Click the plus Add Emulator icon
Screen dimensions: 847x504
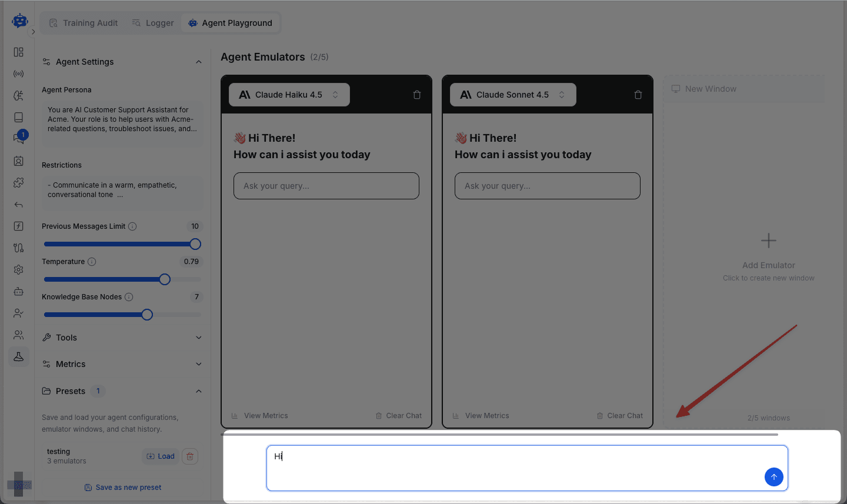click(x=768, y=241)
